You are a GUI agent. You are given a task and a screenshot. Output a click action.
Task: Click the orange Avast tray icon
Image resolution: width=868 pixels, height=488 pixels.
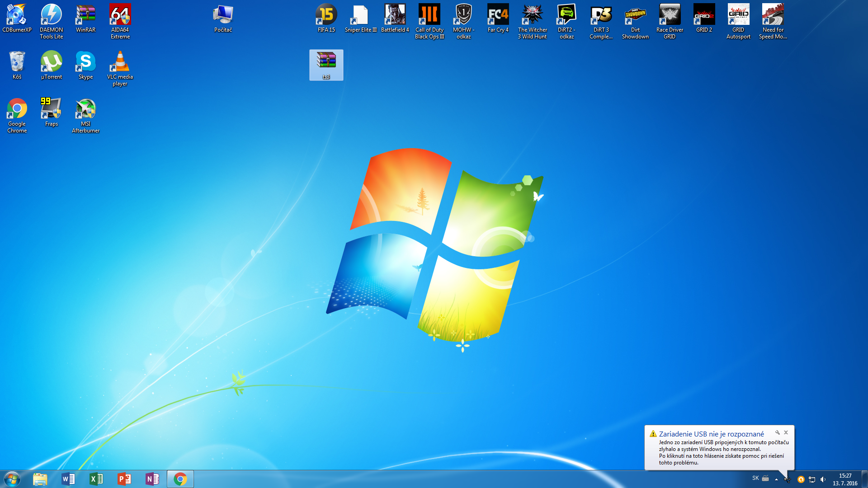click(801, 479)
